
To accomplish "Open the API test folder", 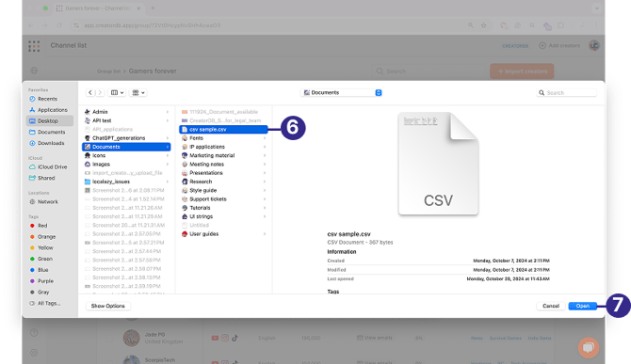I will [126, 120].
